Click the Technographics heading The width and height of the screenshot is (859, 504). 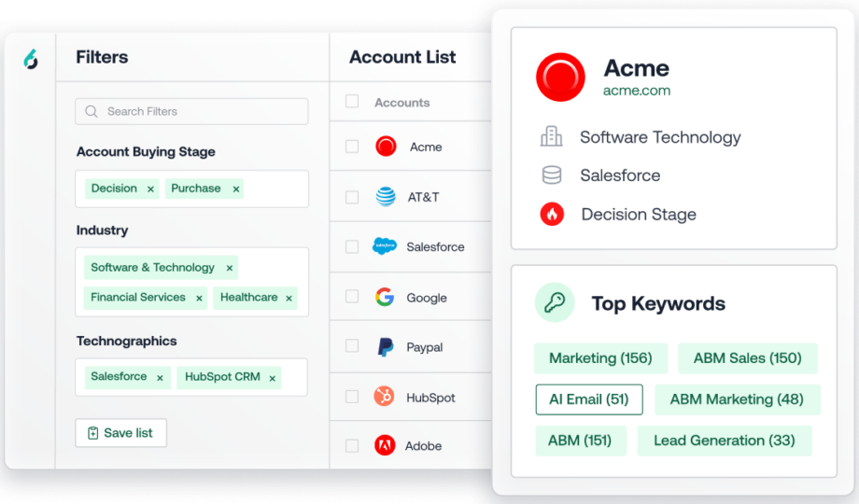127,341
